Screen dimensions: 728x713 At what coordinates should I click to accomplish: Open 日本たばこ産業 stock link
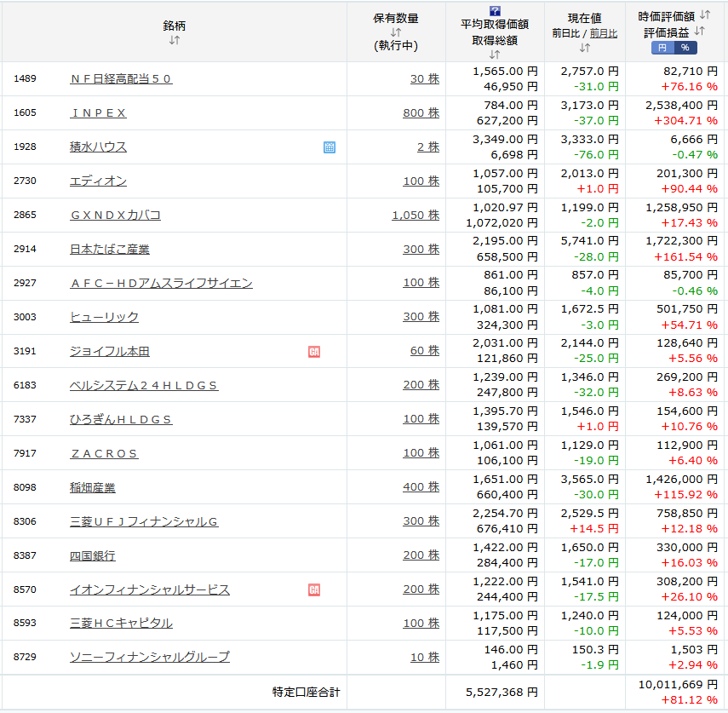pyautogui.click(x=110, y=249)
